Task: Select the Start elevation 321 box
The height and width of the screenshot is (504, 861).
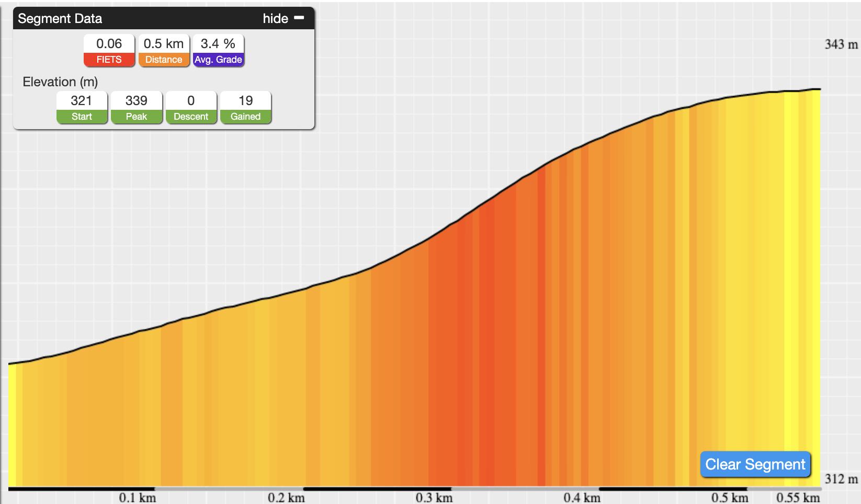Action: coord(82,107)
